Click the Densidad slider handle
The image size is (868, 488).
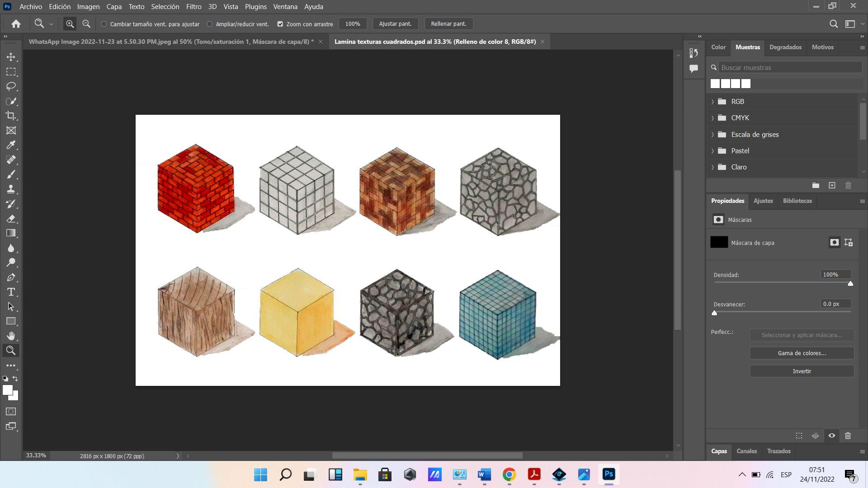850,284
